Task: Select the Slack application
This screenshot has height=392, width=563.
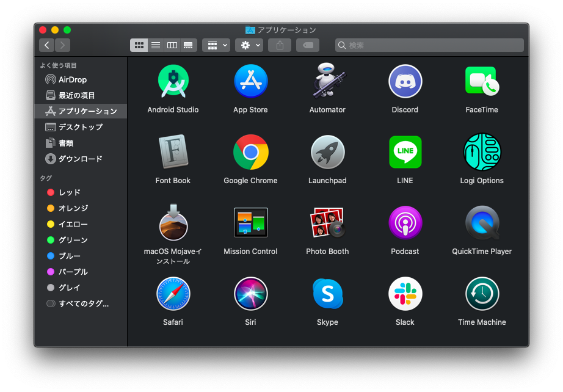Action: (405, 293)
